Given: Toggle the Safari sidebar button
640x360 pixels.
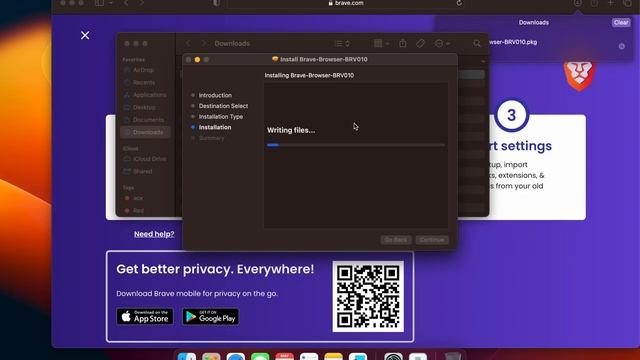Looking at the screenshot, I should click(x=99, y=3).
